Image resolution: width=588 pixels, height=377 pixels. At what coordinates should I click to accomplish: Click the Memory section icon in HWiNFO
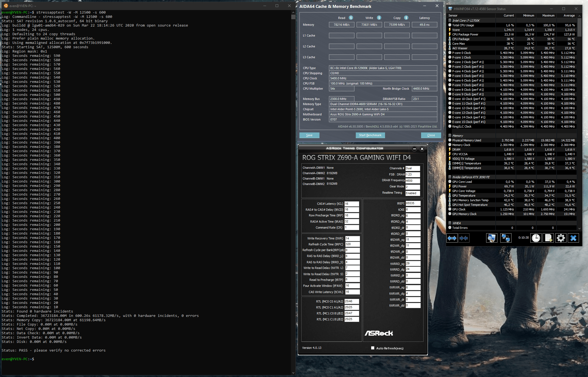pos(450,135)
